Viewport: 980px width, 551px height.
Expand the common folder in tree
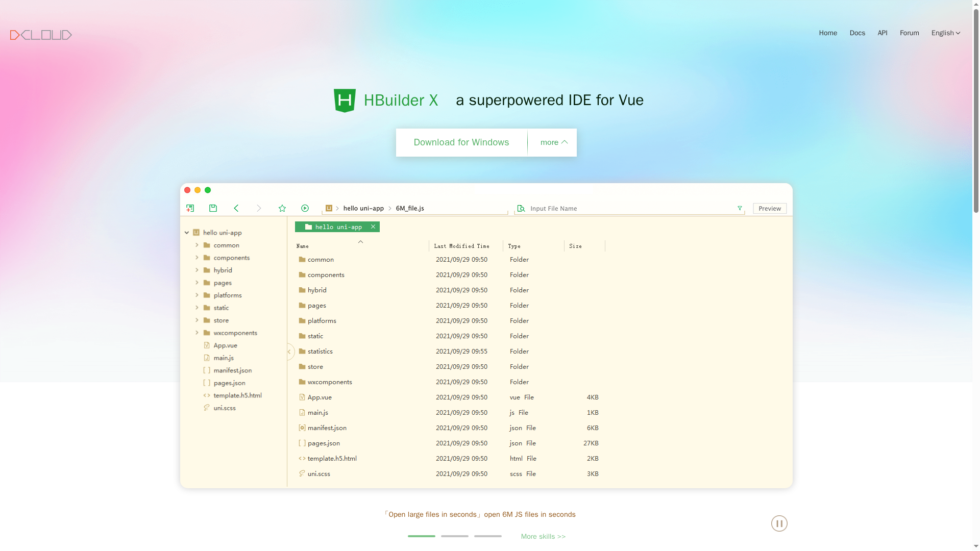(197, 245)
